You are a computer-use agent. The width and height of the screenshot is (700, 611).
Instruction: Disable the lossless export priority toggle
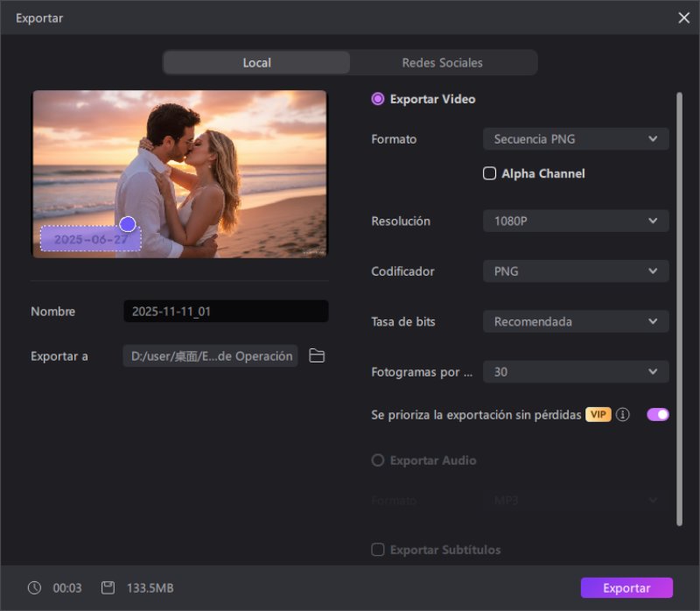click(x=656, y=414)
